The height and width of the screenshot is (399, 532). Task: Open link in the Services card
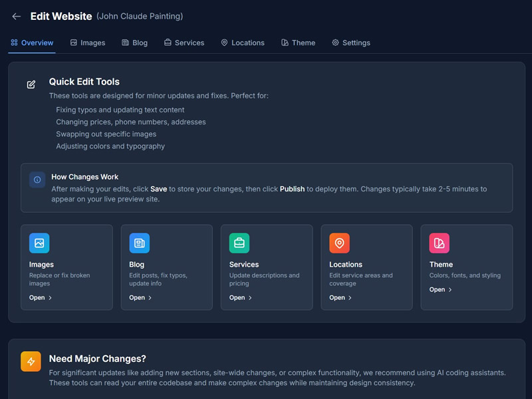point(241,298)
